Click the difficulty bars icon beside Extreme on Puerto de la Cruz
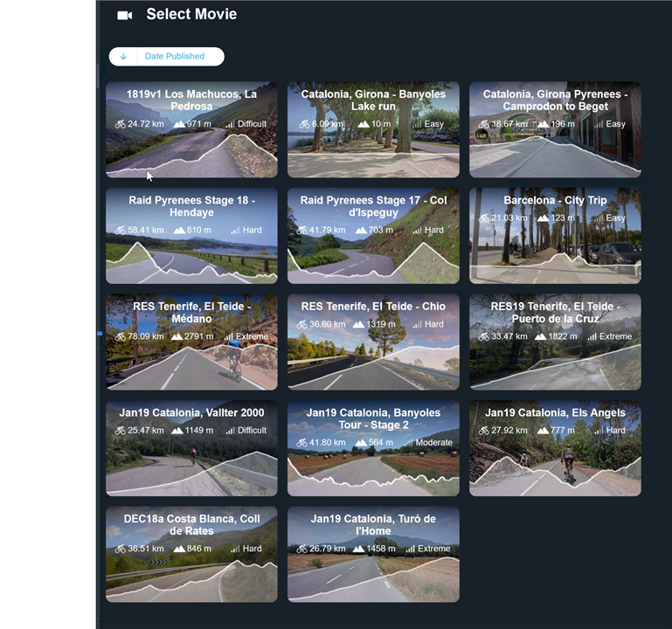672x629 pixels. (x=592, y=337)
